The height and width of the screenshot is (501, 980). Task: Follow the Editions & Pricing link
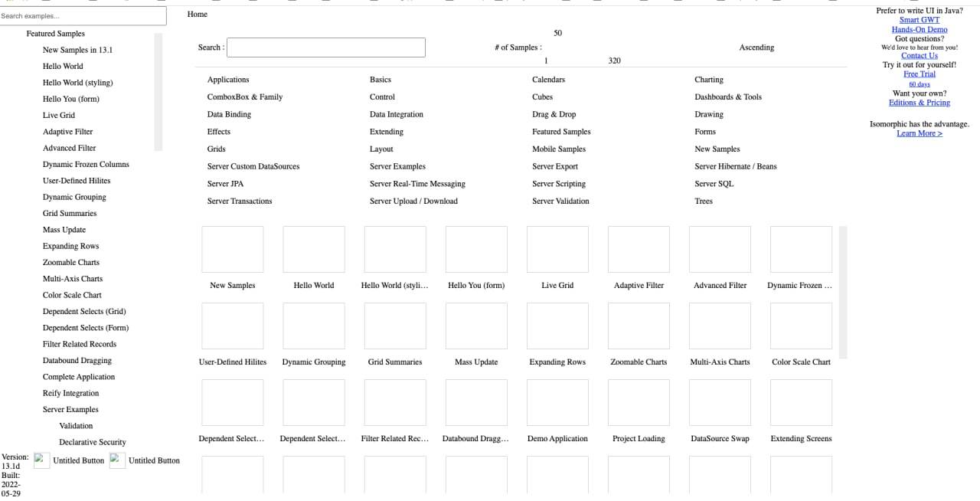[x=919, y=103]
